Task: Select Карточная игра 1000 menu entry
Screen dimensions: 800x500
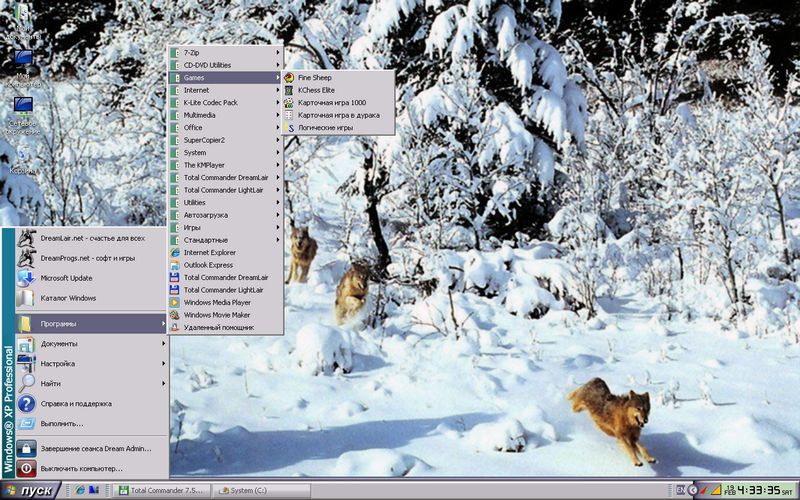Action: 331,102
